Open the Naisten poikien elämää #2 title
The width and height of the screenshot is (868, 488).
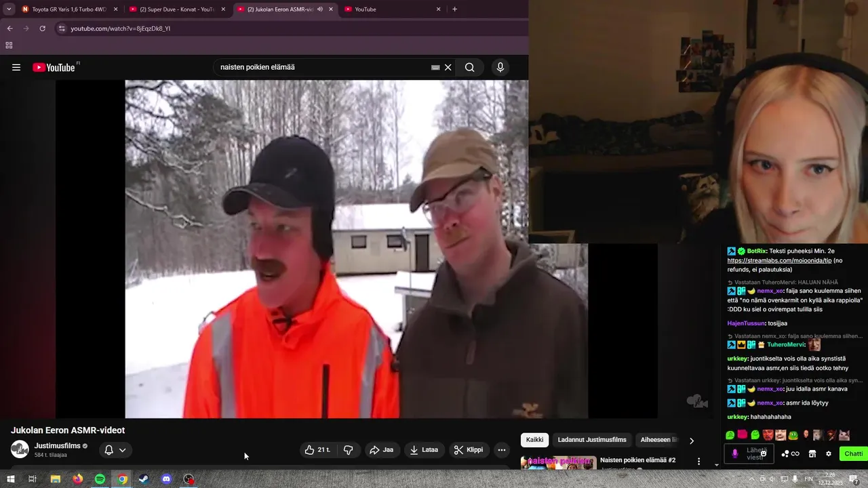tap(637, 460)
